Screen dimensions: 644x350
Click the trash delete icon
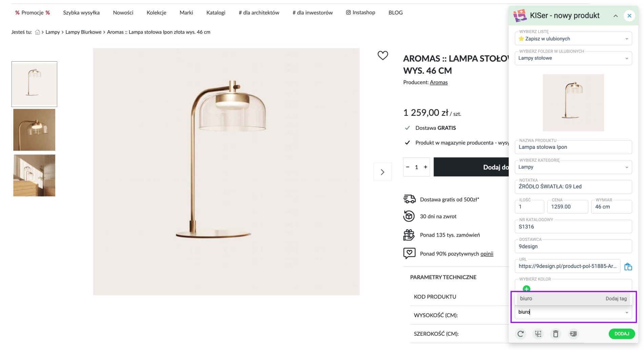tap(556, 334)
